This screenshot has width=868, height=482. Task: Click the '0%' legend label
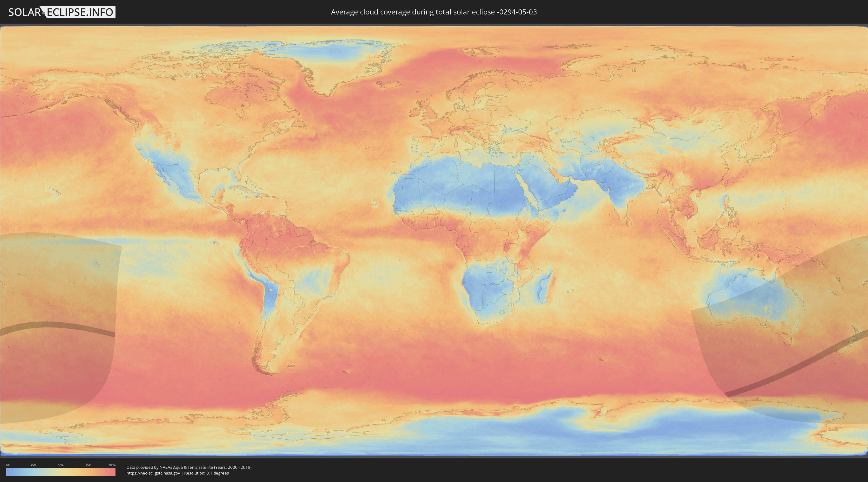8,465
